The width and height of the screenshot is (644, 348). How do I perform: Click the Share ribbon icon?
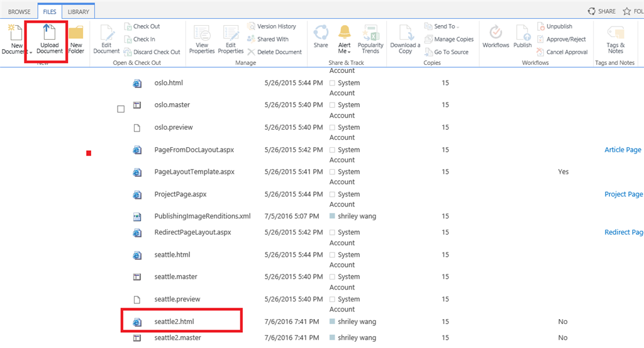coord(321,37)
